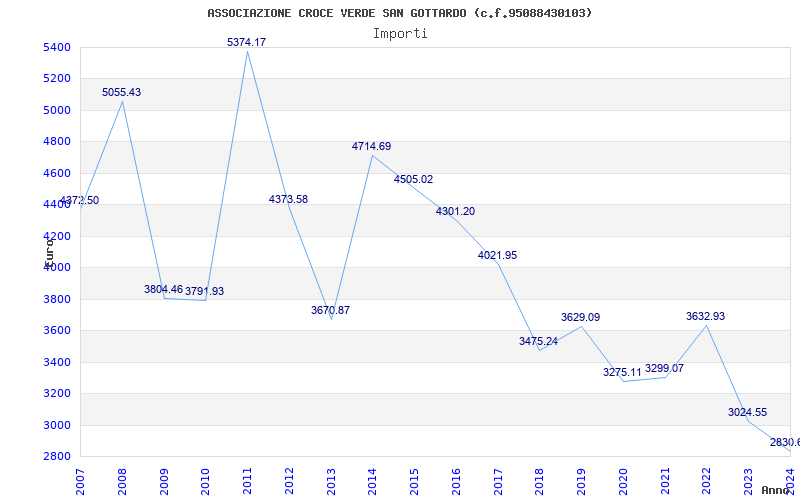
Task: Select the 5374.17 data label
Action: click(246, 42)
